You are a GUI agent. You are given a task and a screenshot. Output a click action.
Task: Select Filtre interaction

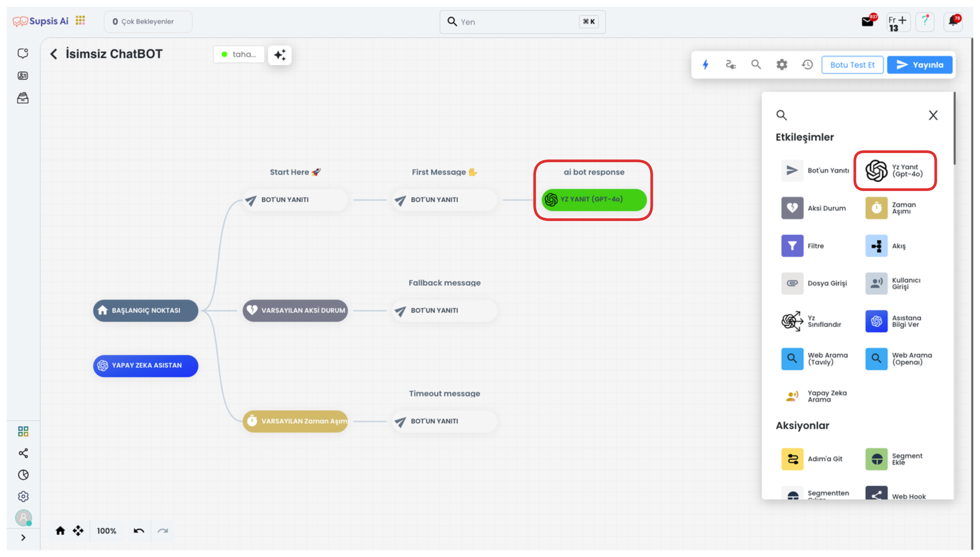coord(803,246)
